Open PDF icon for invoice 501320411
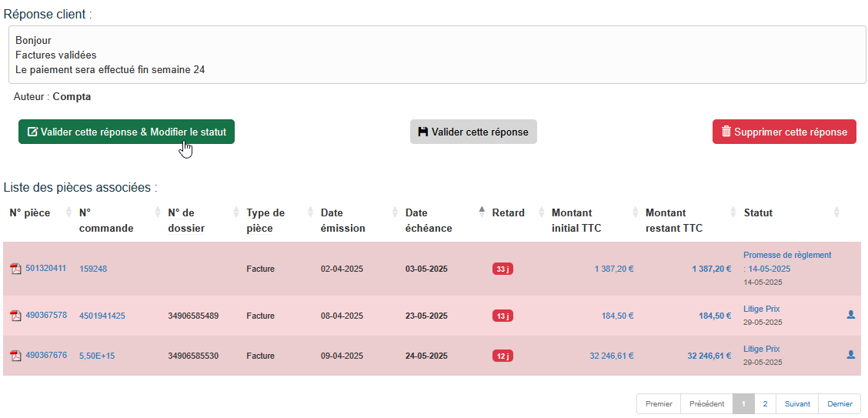Image resolution: width=868 pixels, height=418 pixels. [x=15, y=269]
